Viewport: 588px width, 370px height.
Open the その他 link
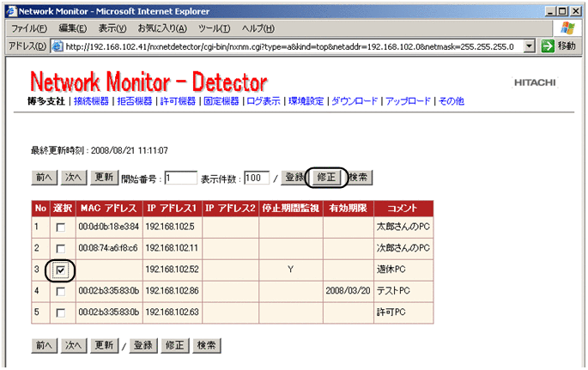(452, 101)
